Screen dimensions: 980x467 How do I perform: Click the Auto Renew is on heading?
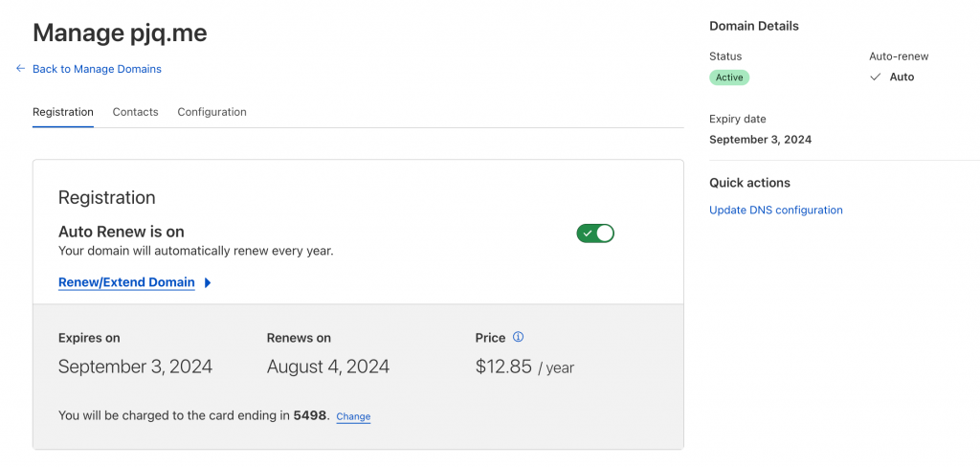[x=122, y=232]
